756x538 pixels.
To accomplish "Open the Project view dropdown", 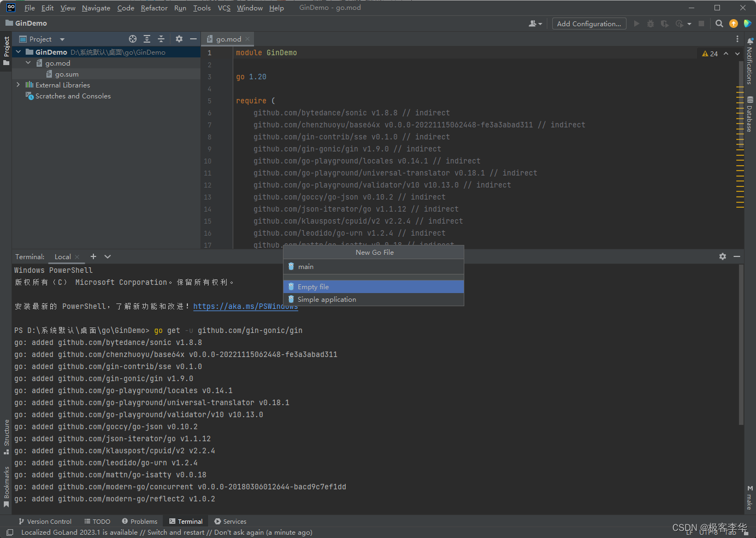I will 62,39.
